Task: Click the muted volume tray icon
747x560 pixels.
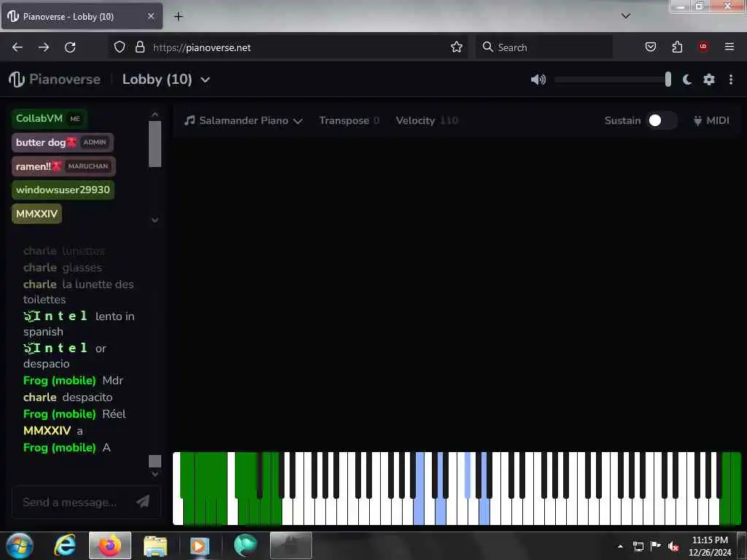Action: click(x=673, y=546)
